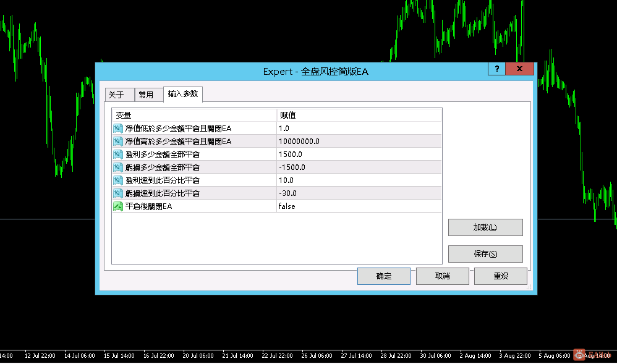Select the row label 盈利多少金額全部平倉
617x364 pixels.
tap(163, 154)
